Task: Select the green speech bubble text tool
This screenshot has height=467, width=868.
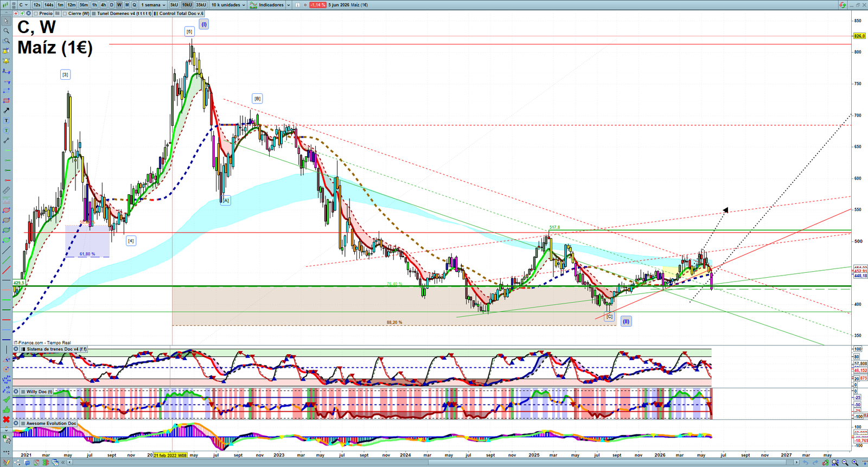Action: click(6, 130)
